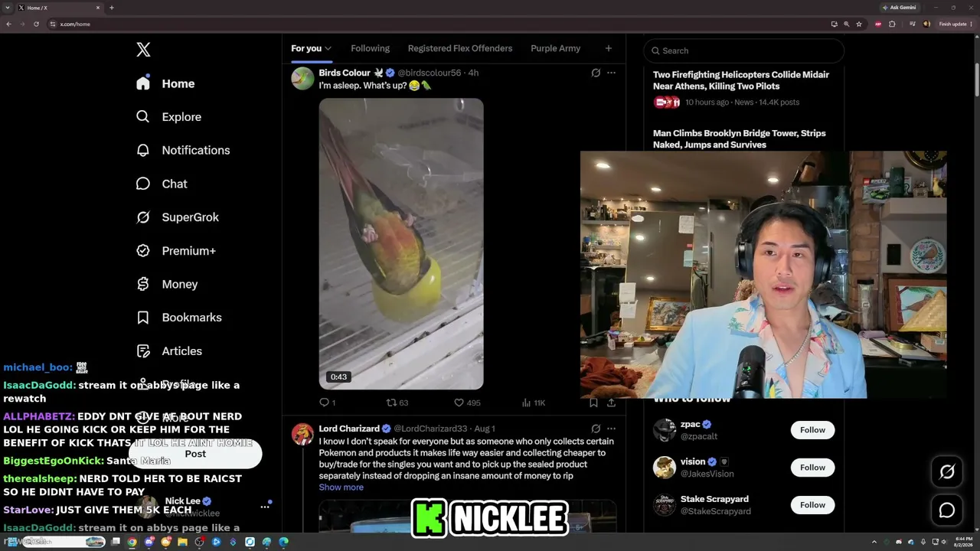The width and height of the screenshot is (980, 551).
Task: Switch to Registered Flex Offenders tab
Action: click(x=460, y=48)
